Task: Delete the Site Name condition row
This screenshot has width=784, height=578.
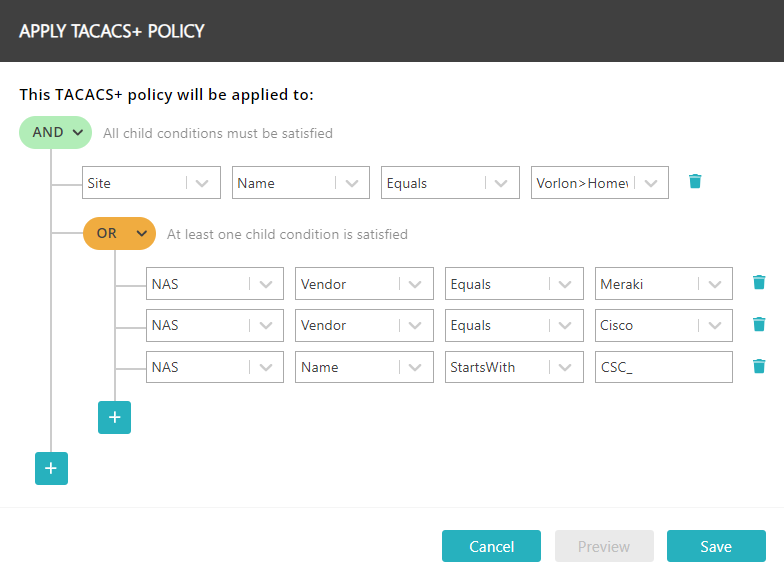Action: coord(694,182)
